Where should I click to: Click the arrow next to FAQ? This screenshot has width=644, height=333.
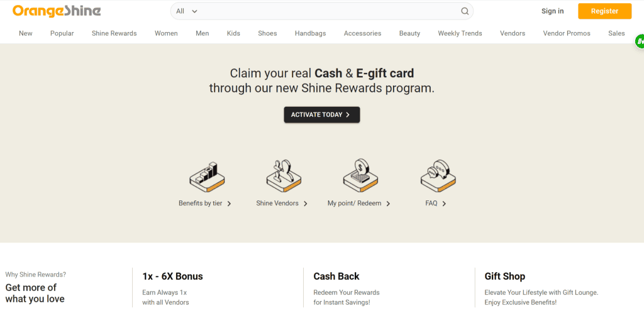pyautogui.click(x=444, y=204)
